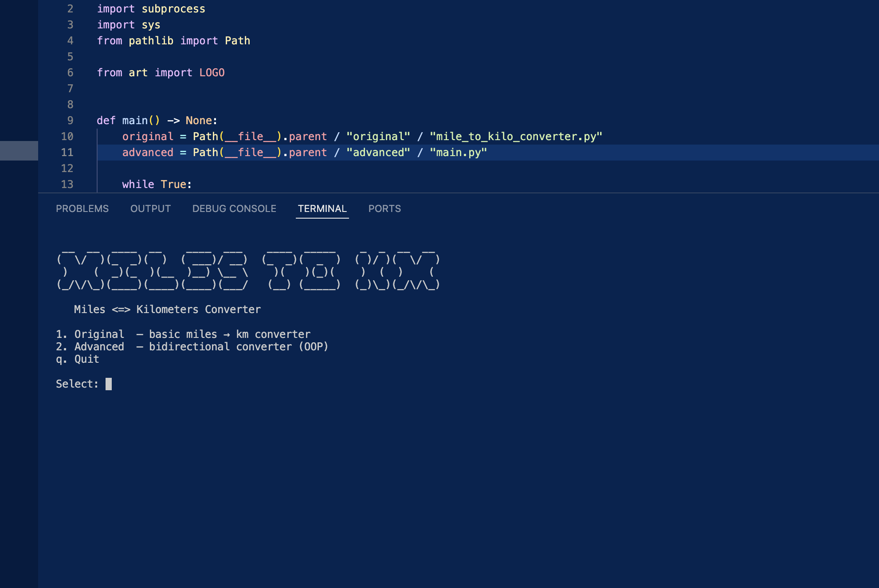The height and width of the screenshot is (588, 879).
Task: Click the "1. Original" menu line in terminal
Action: 183,334
